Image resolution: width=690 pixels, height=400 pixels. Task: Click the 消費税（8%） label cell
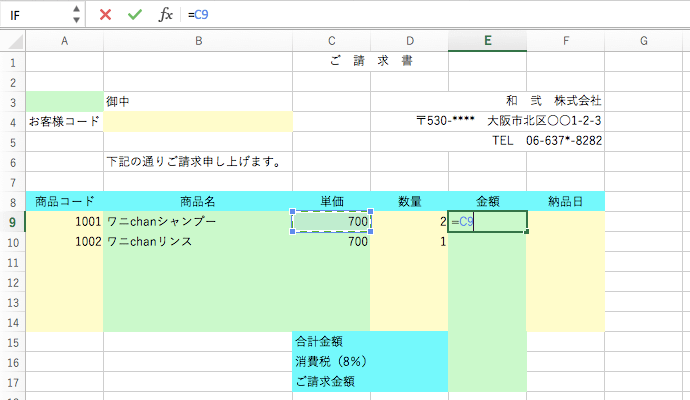370,362
